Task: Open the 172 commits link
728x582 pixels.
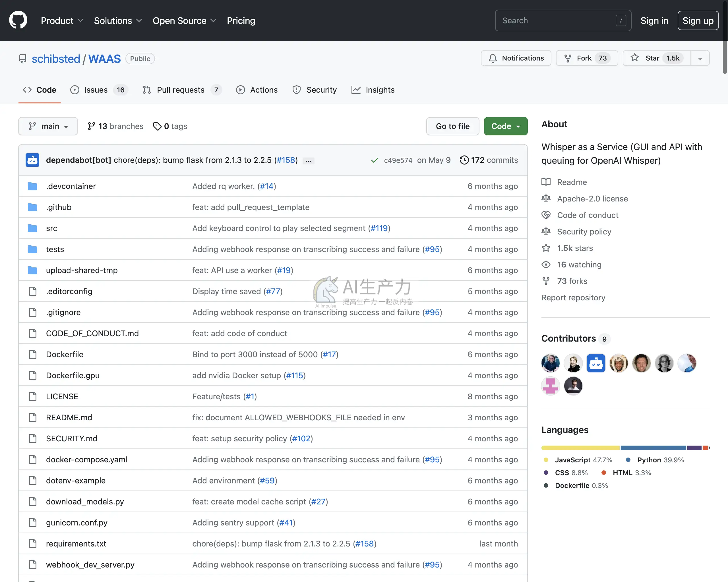Action: [x=489, y=160]
